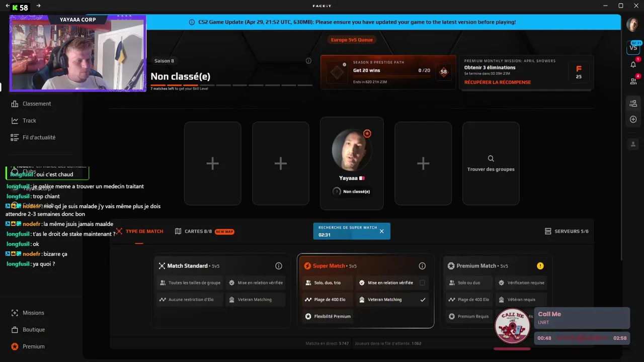Click Trouver des groupes text
Image resolution: width=644 pixels, height=362 pixels.
tap(491, 169)
